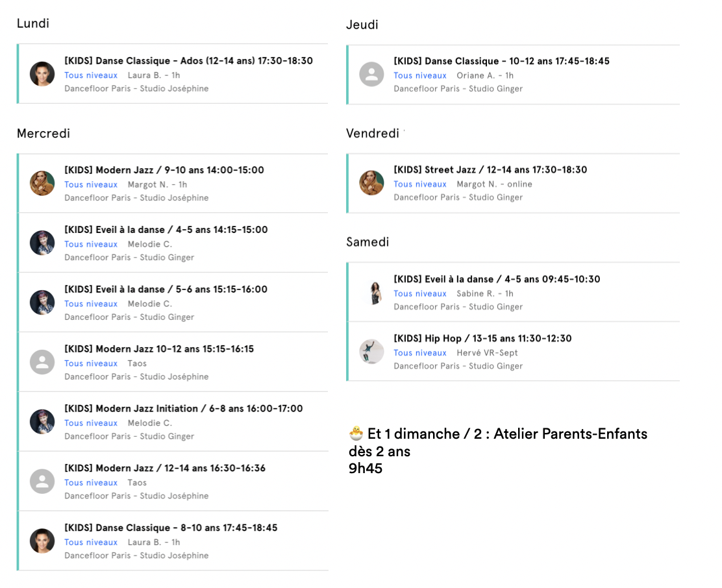Click Sabine R. avatar on Saturday Eveil class
The image size is (722, 588).
371,292
